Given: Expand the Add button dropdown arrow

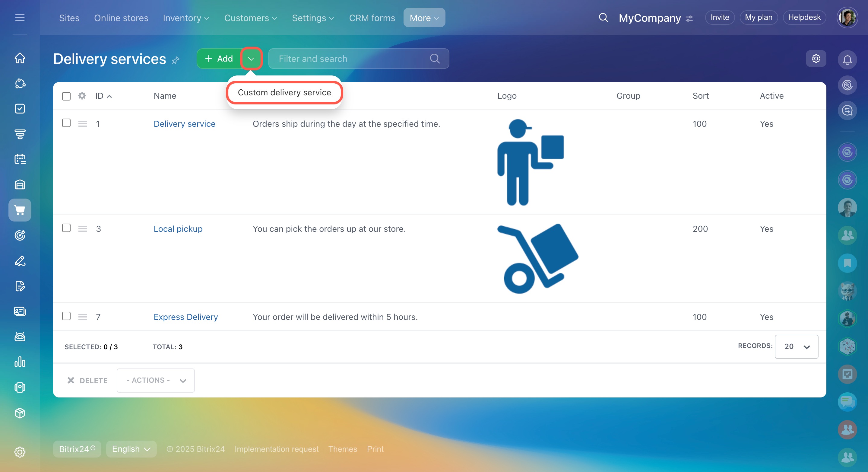Looking at the screenshot, I should tap(251, 59).
